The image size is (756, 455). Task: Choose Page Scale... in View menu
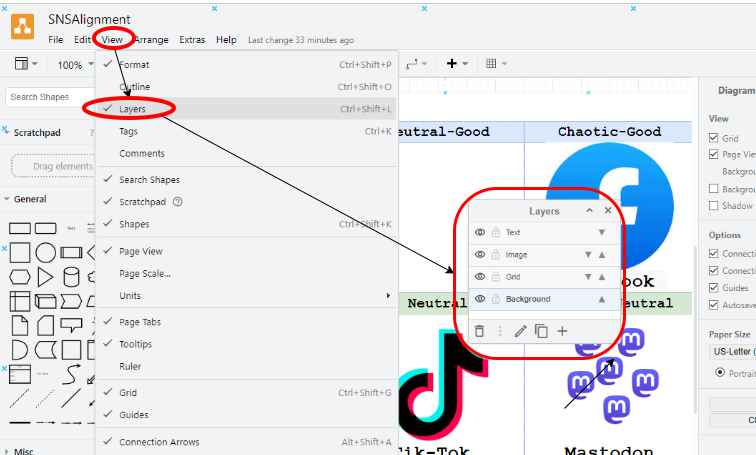(x=247, y=273)
